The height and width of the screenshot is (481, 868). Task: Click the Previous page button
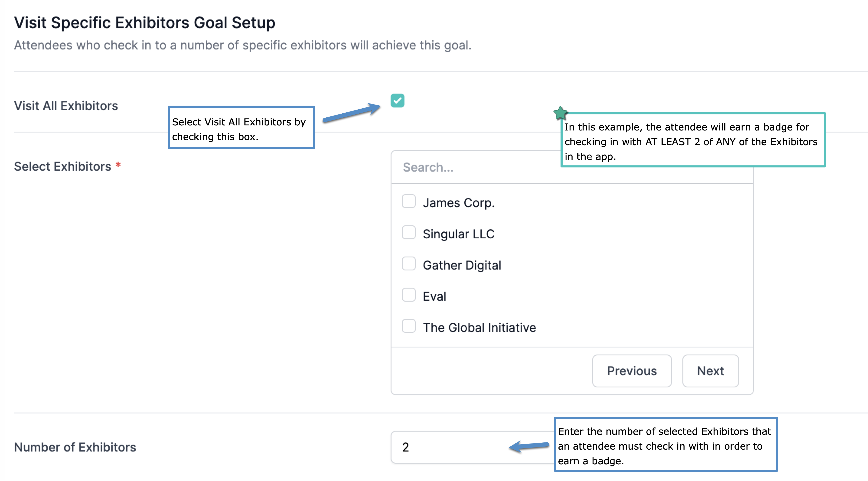tap(632, 371)
